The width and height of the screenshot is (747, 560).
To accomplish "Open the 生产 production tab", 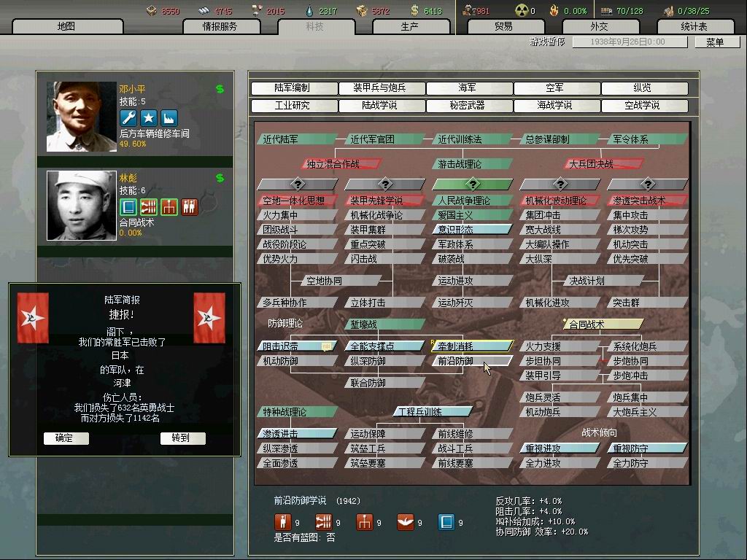I will [411, 27].
